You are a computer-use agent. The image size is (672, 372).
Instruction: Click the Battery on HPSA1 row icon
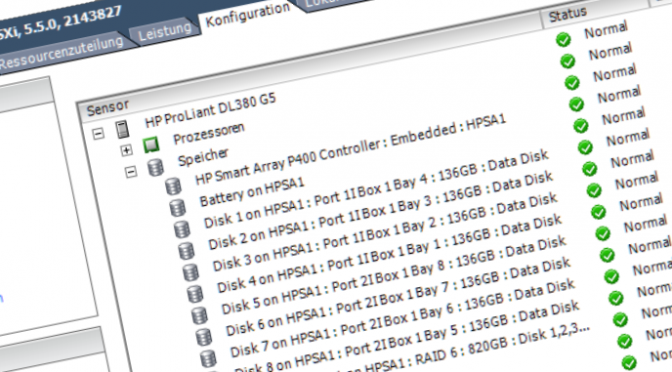(x=177, y=208)
